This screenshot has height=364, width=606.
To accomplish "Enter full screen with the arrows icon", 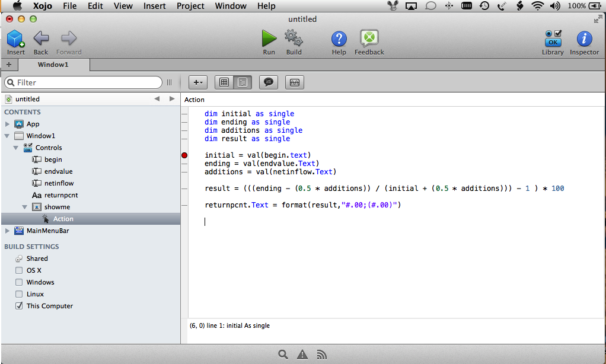I will click(x=598, y=19).
